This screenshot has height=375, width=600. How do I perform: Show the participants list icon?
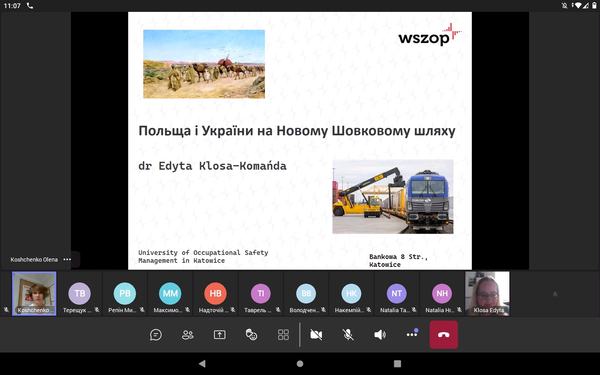[x=188, y=335]
